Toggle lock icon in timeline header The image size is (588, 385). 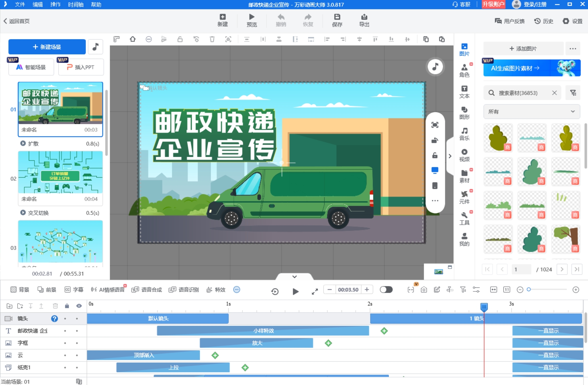(x=67, y=306)
